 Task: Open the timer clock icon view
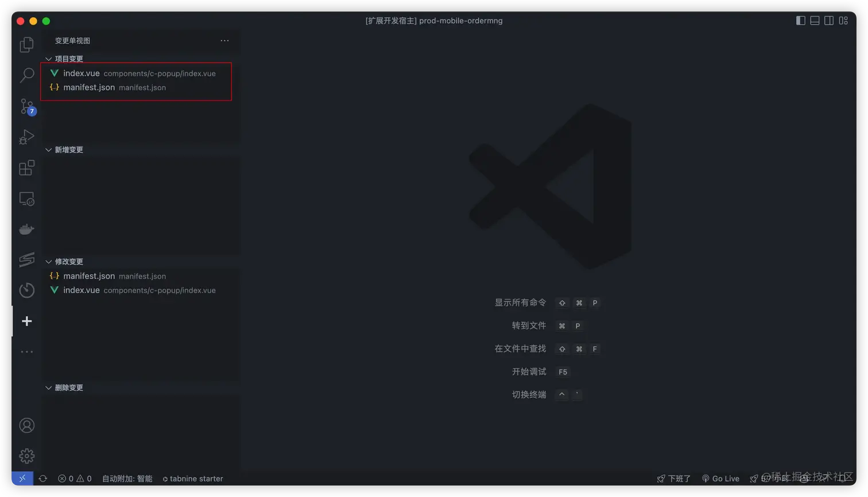click(x=26, y=290)
